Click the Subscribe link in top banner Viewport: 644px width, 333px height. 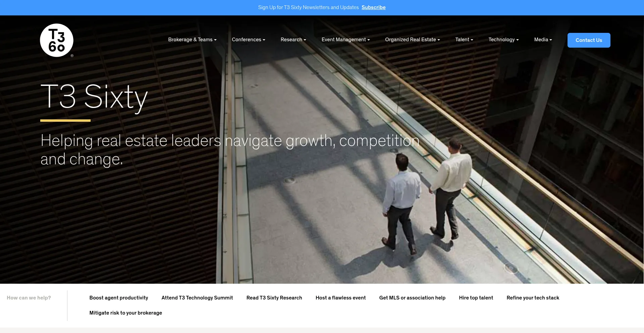click(x=374, y=7)
